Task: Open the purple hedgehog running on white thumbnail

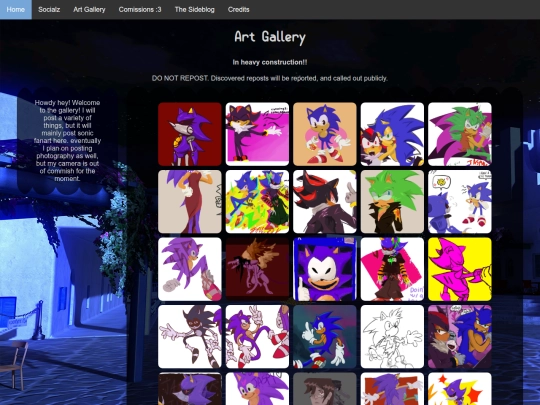Action: click(x=190, y=269)
